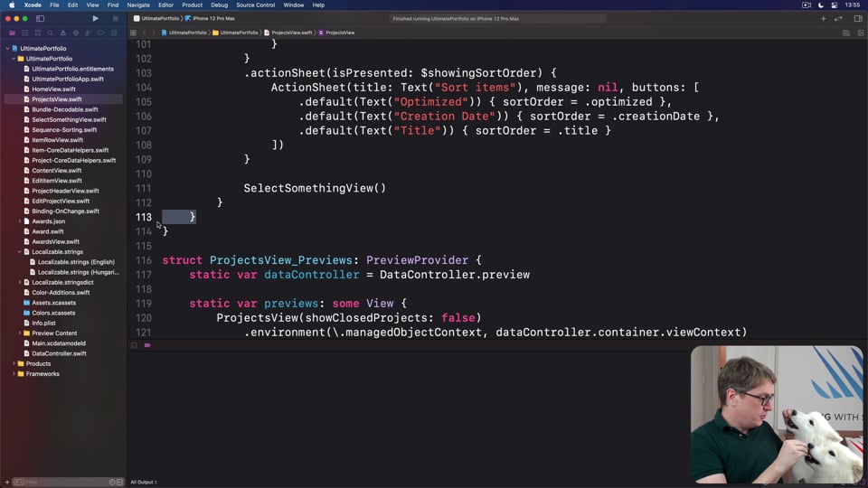Screen dimensions: 868x488
Task: Click the Stop button in Xcode toolbar
Action: pos(115,18)
